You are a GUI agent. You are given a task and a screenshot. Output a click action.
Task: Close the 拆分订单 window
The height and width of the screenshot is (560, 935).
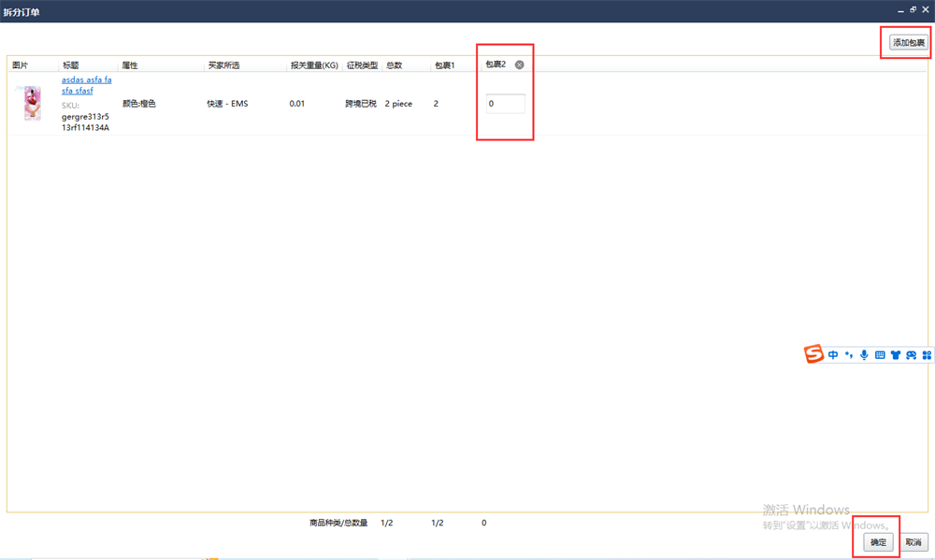(x=926, y=10)
